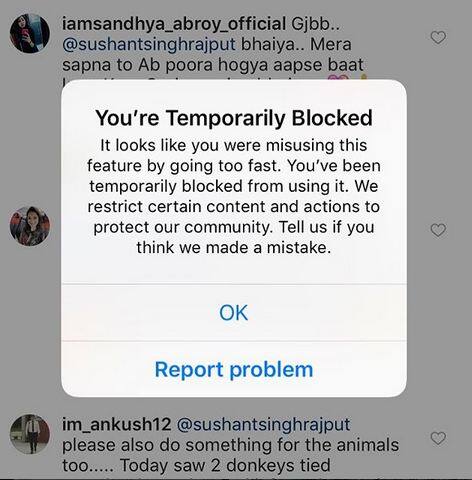Tap the 'please also do something for the animals' text
The height and width of the screenshot is (480, 472).
click(230, 445)
